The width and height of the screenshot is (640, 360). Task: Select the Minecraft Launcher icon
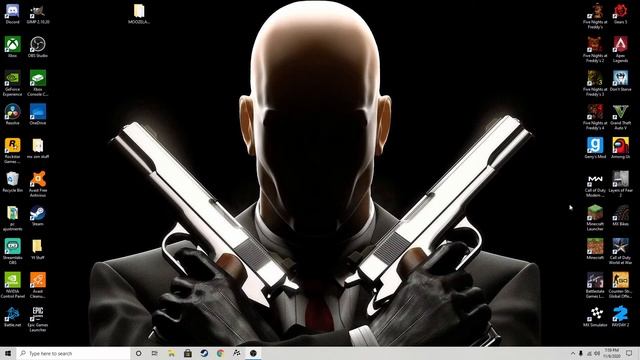(x=595, y=218)
